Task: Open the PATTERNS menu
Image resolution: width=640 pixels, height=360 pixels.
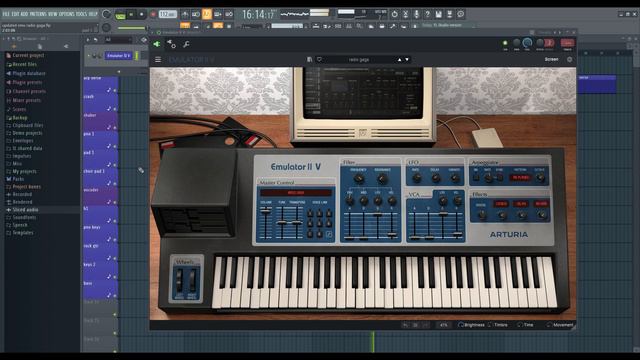Action: pyautogui.click(x=38, y=14)
